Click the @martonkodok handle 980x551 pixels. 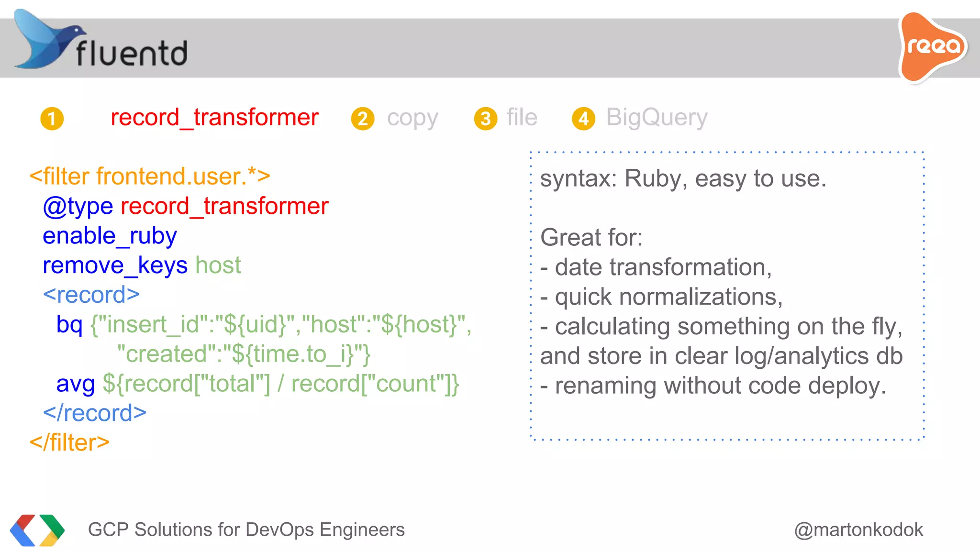coord(858,530)
